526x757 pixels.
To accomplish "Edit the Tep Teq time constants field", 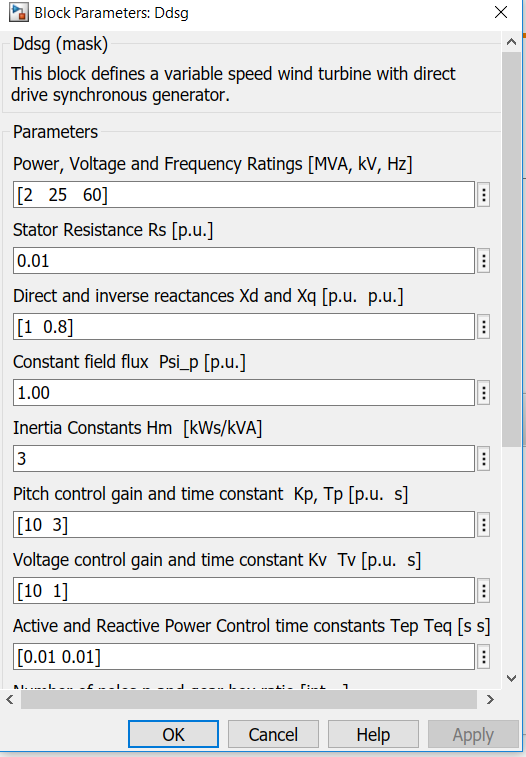I will [x=244, y=657].
